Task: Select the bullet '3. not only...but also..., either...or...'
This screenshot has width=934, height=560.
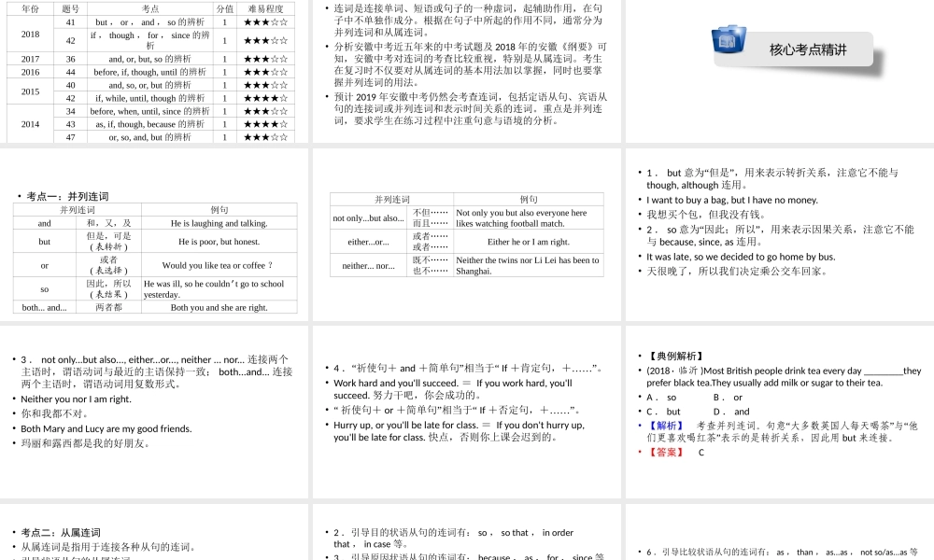Action: pyautogui.click(x=156, y=371)
